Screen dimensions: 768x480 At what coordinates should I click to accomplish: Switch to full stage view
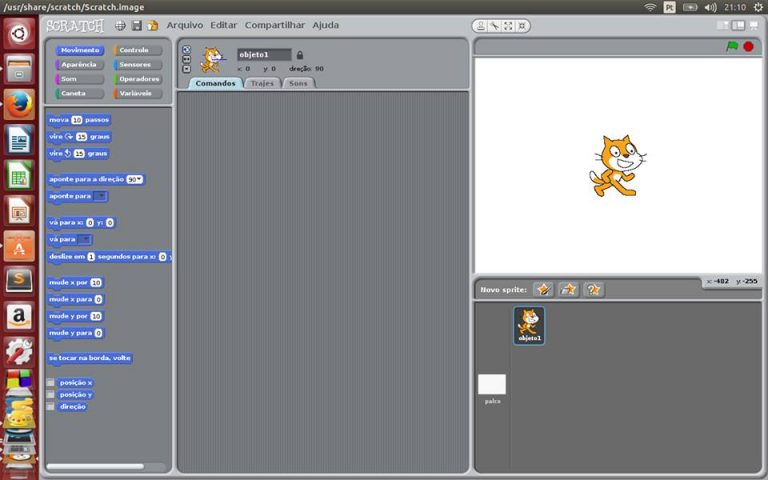(x=738, y=25)
